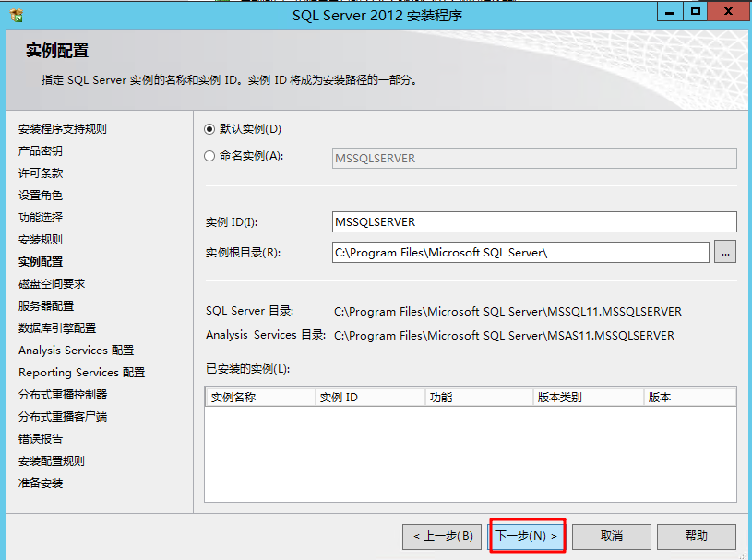
Task: Click the 实例 ID(I) input field
Action: 534,222
